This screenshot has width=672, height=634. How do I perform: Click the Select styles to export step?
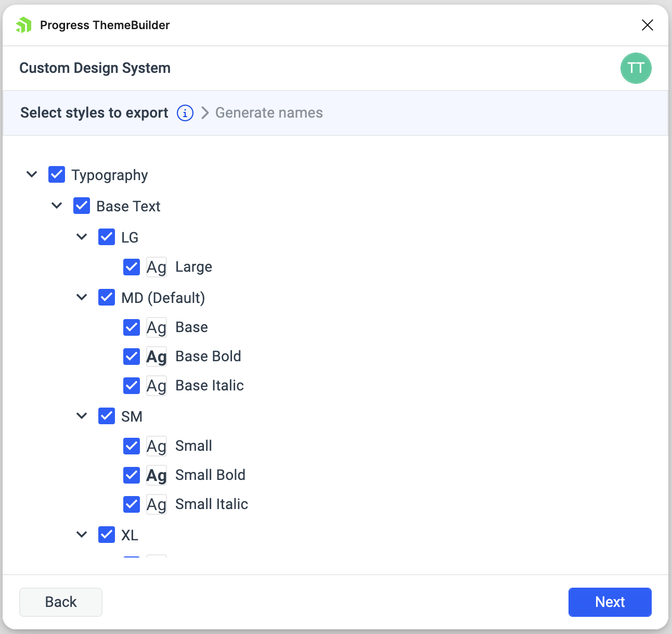[94, 113]
